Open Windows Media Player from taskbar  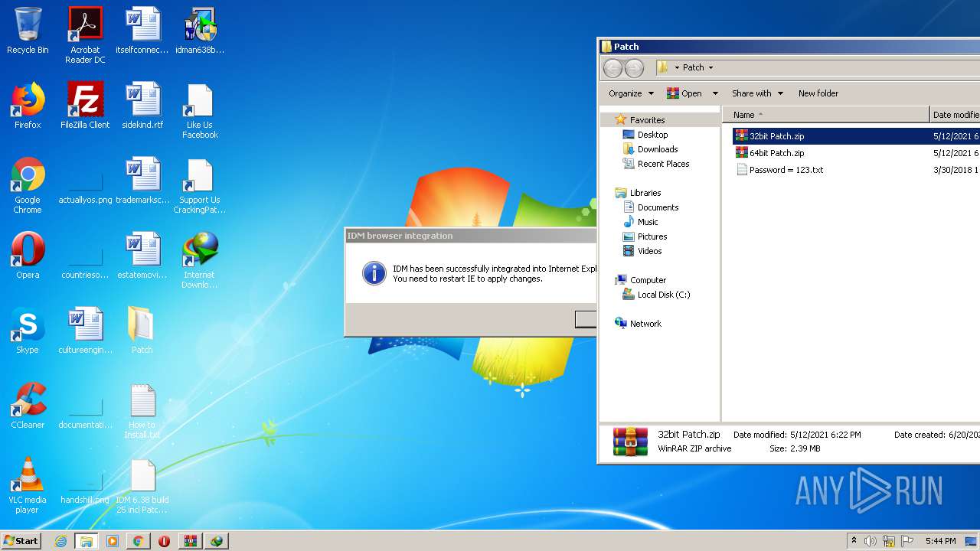click(113, 541)
